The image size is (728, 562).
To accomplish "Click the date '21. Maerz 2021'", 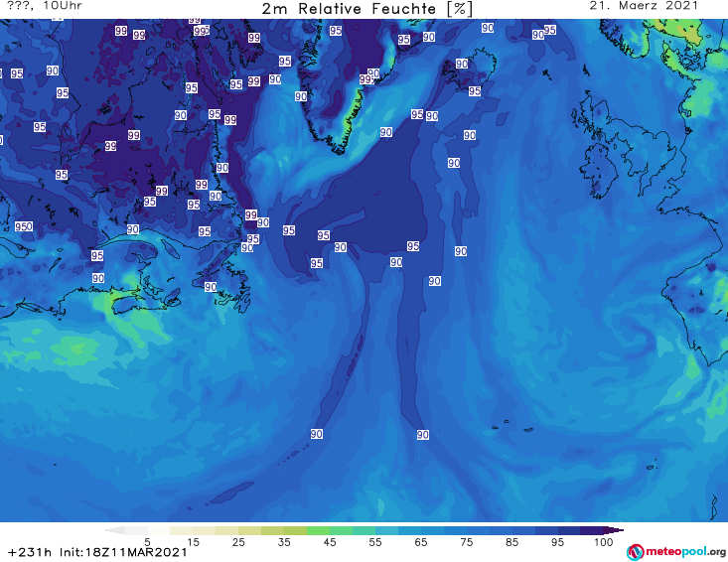I will pyautogui.click(x=644, y=6).
